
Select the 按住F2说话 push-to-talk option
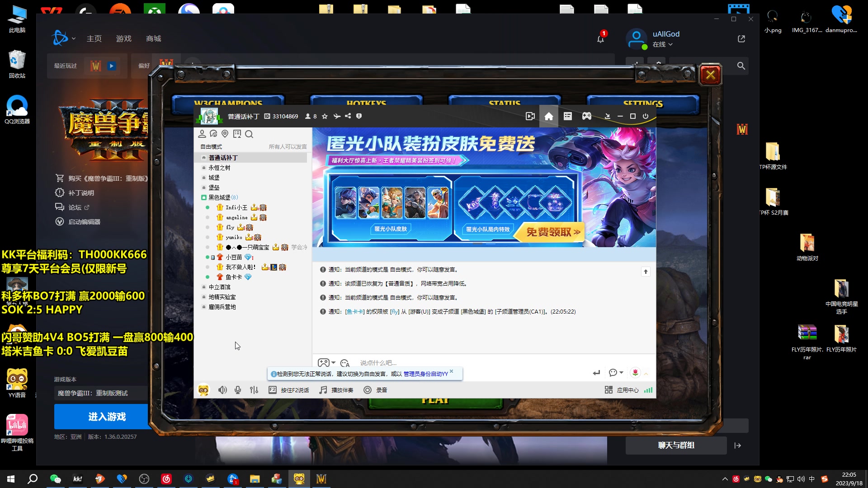289,390
